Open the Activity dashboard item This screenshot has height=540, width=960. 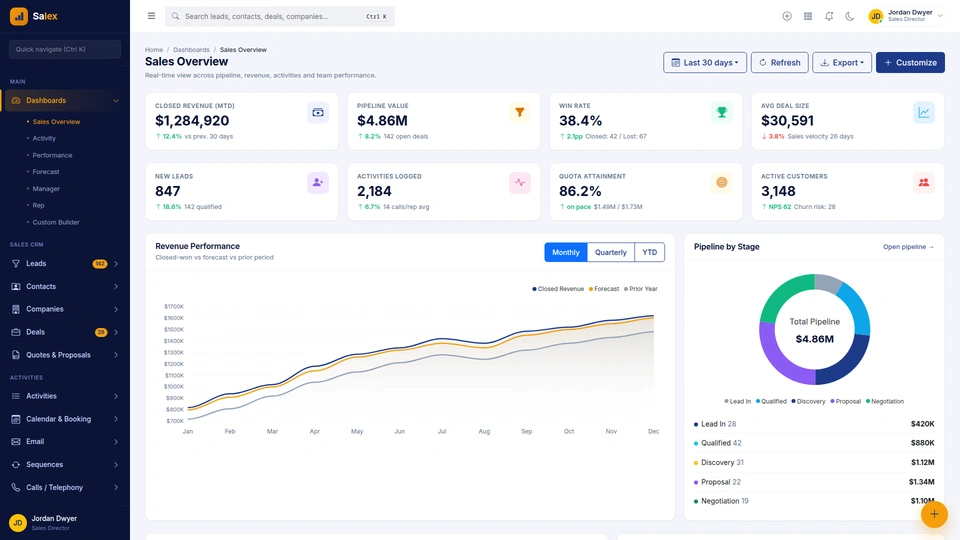[x=44, y=138]
